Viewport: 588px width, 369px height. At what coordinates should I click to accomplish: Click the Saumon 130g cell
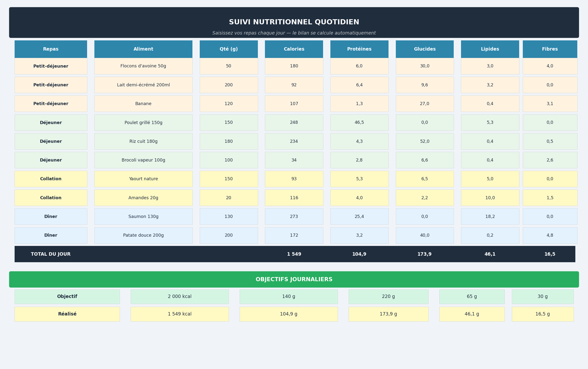point(143,216)
